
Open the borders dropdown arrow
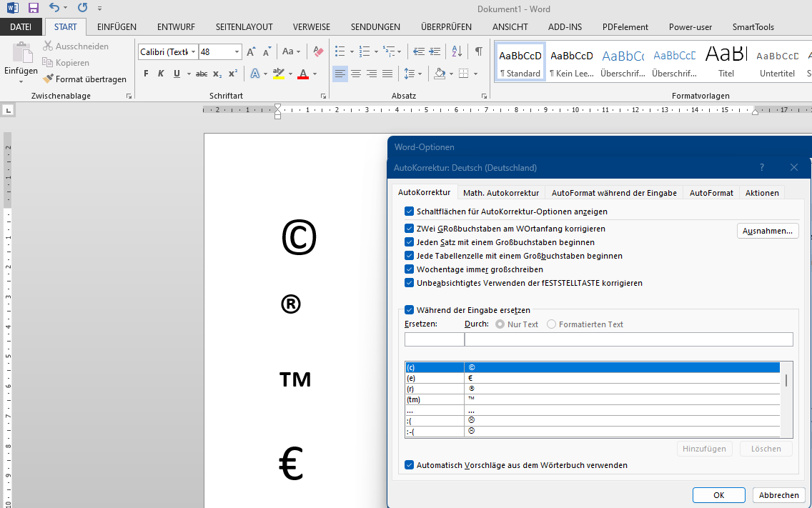click(x=476, y=74)
